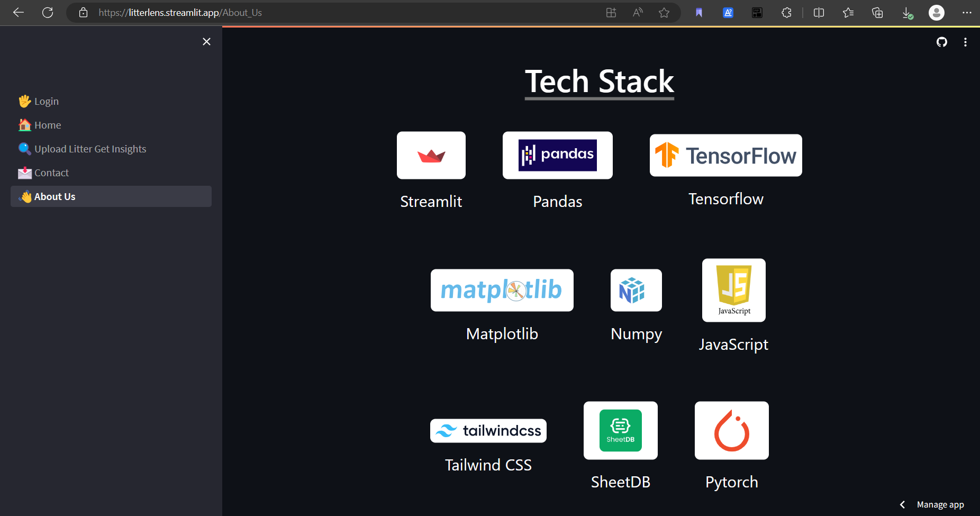Click the Tech Stack heading
The image size is (980, 516).
click(x=600, y=82)
